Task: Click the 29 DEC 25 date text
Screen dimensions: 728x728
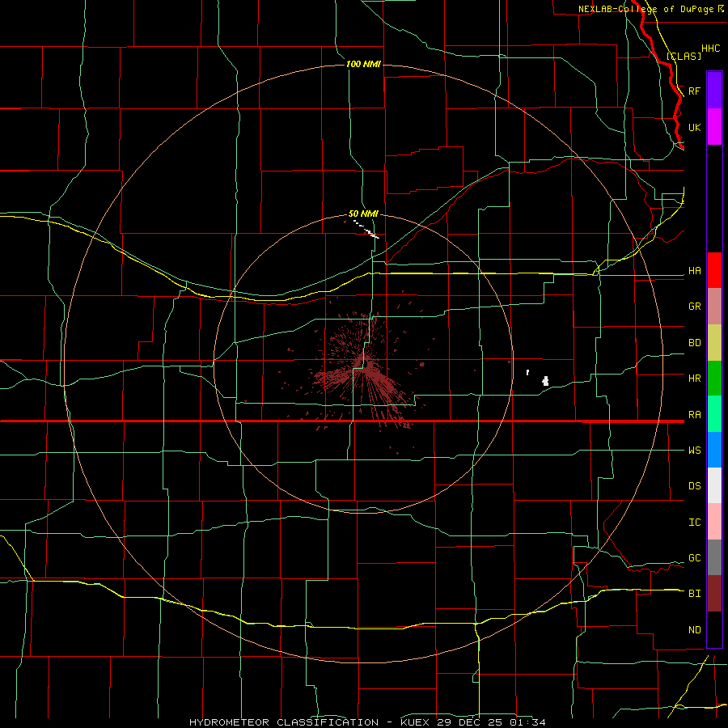Action: tap(469, 722)
